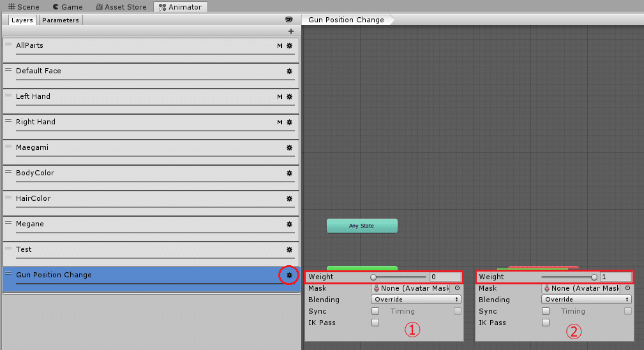The width and height of the screenshot is (644, 350).
Task: Open the BodyColor layer settings gear
Action: (290, 173)
